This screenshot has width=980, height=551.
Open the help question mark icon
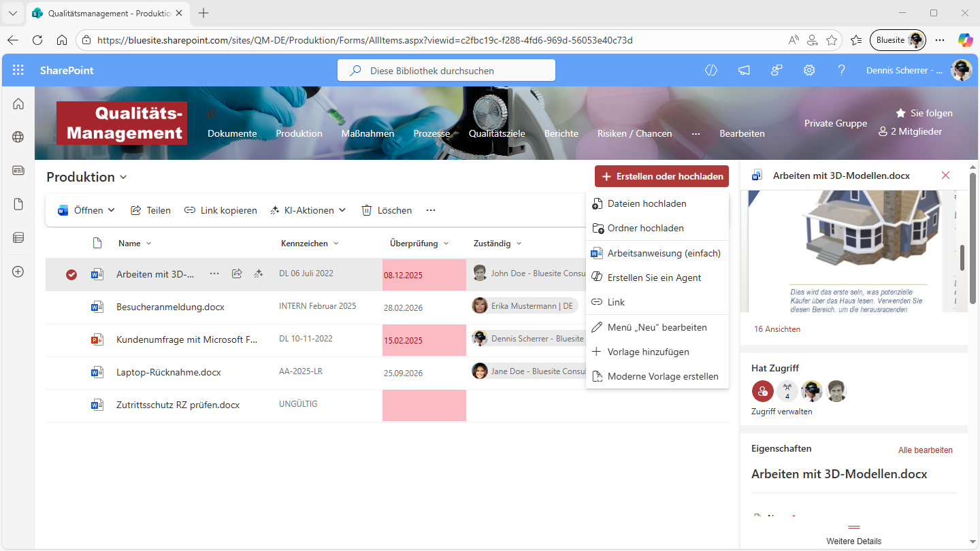(842, 70)
